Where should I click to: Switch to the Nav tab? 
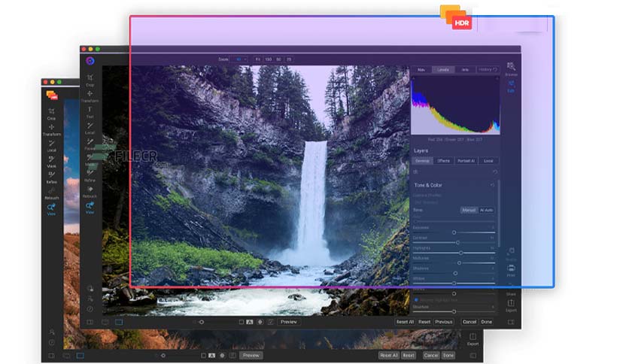coord(421,70)
